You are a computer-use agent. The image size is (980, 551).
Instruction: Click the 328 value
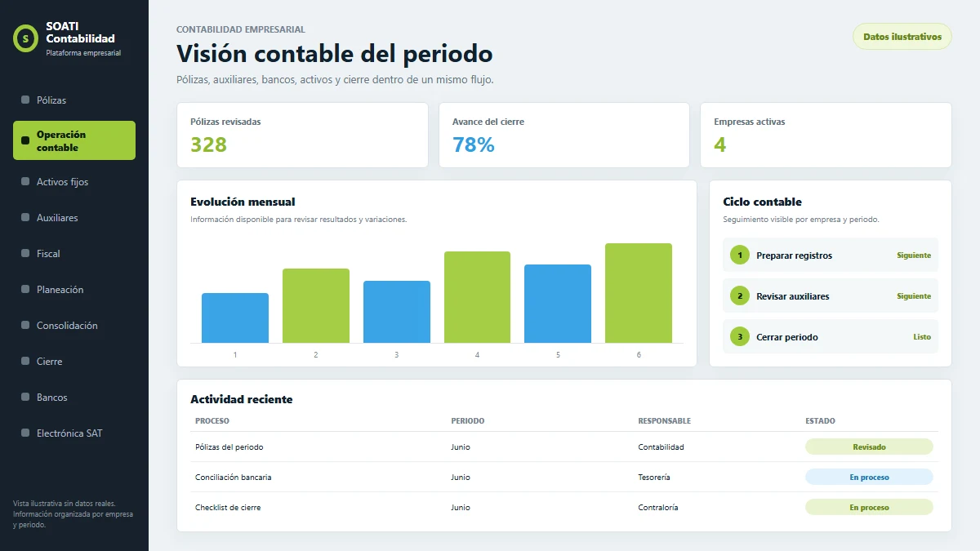pyautogui.click(x=209, y=144)
